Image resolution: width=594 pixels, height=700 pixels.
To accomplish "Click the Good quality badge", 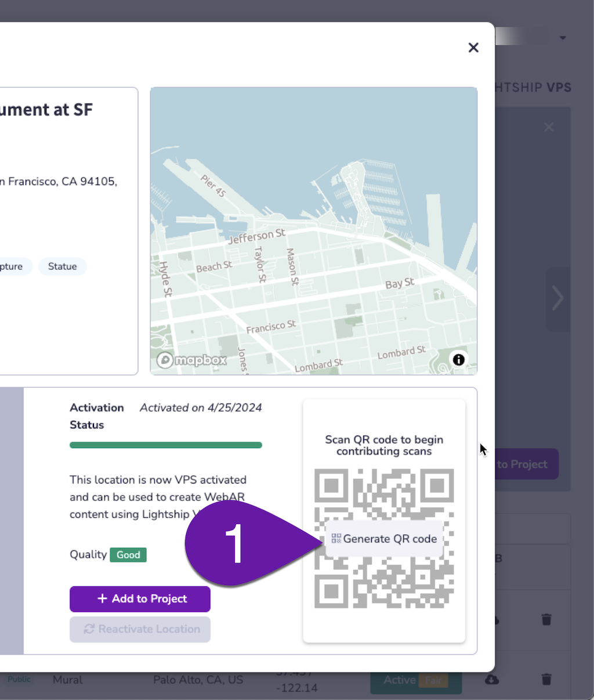I will click(x=128, y=555).
